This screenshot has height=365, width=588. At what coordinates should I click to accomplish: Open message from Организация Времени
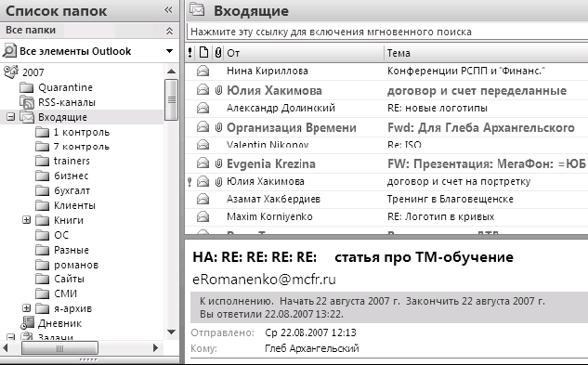(386, 127)
